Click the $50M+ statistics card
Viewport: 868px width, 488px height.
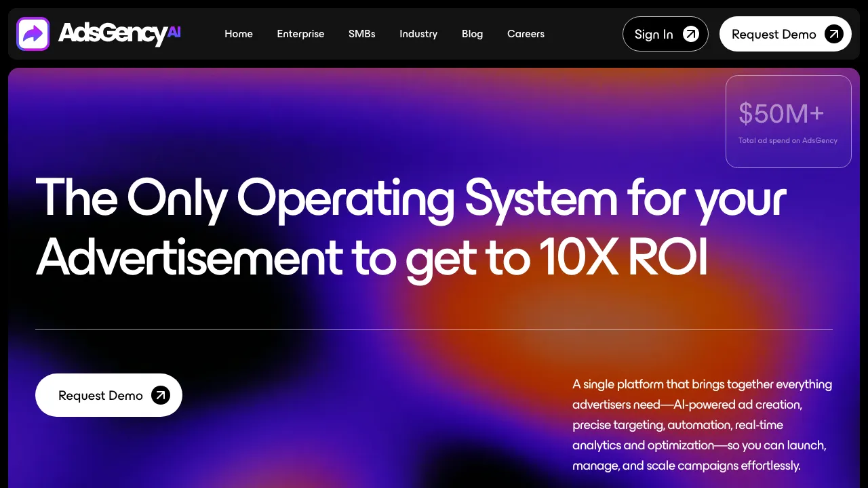788,121
